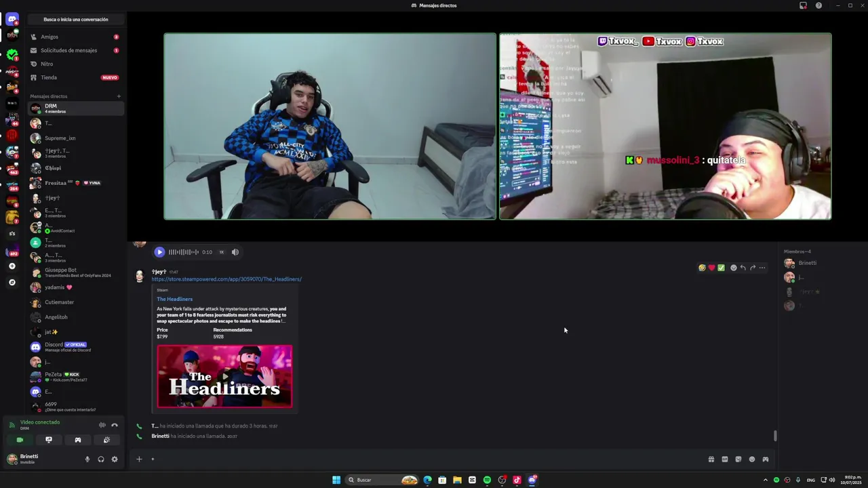
Task: Open the Nitro page
Action: click(x=75, y=64)
